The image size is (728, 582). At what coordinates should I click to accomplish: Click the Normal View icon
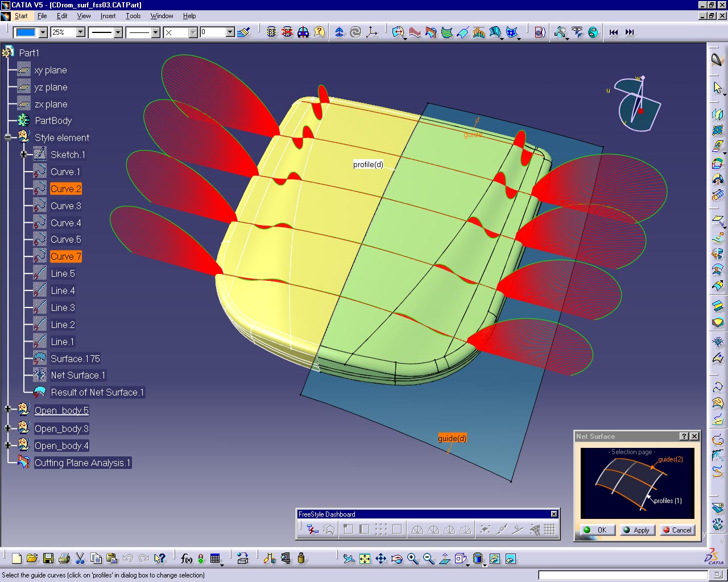444,559
